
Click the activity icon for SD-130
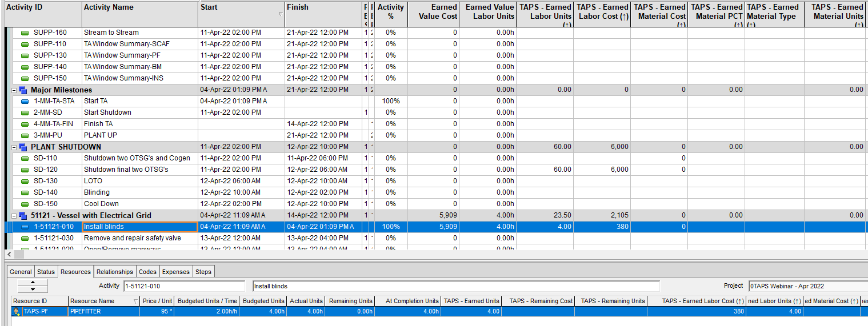click(x=25, y=181)
